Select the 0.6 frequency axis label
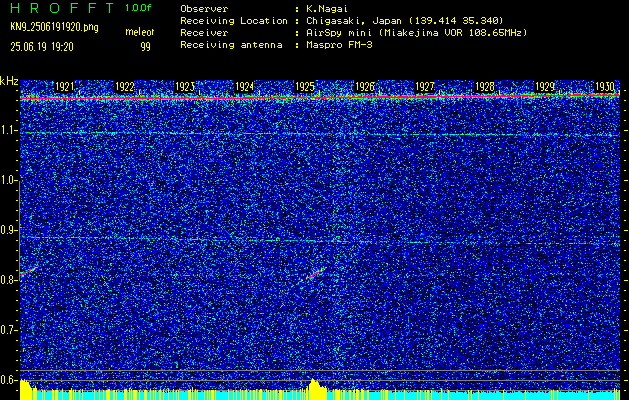The height and width of the screenshot is (400, 629). point(9,380)
